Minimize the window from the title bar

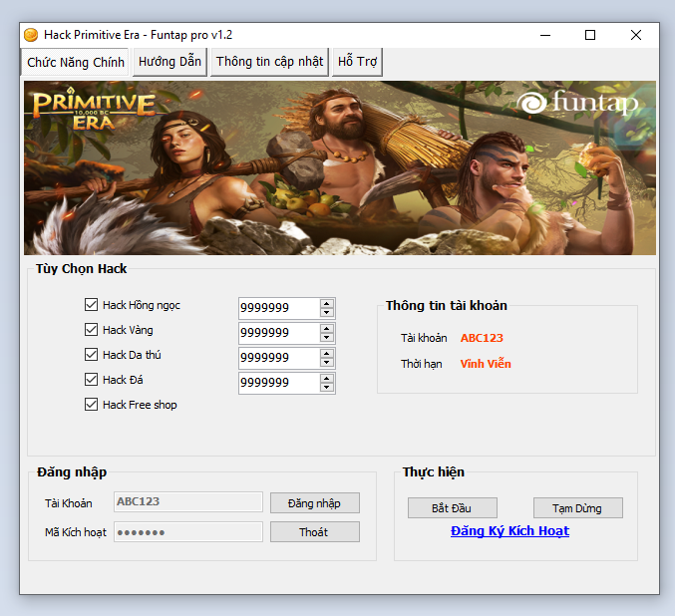coord(544,34)
